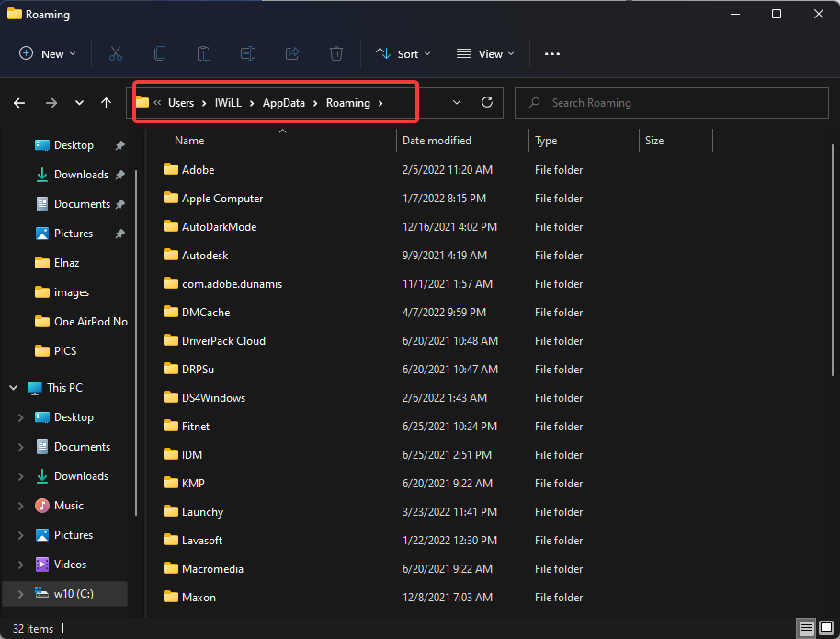Click the Autodesk folder icon
This screenshot has width=840, height=639.
[x=170, y=255]
